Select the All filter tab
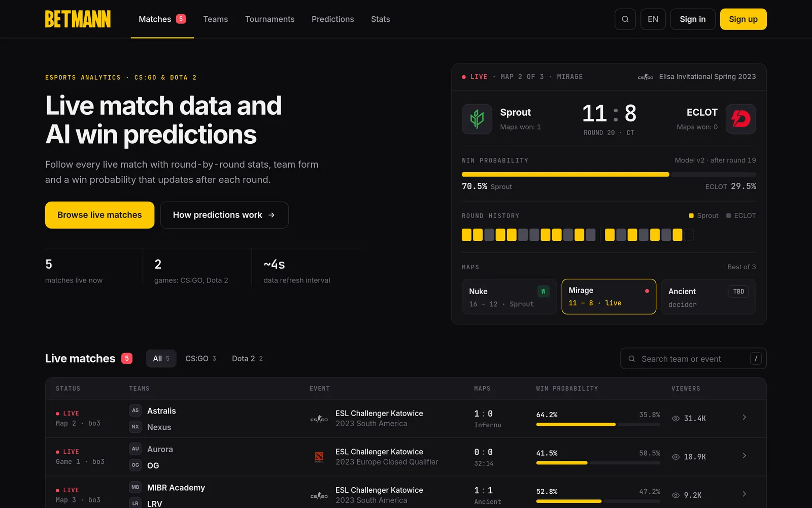This screenshot has width=812, height=508. pyautogui.click(x=161, y=359)
